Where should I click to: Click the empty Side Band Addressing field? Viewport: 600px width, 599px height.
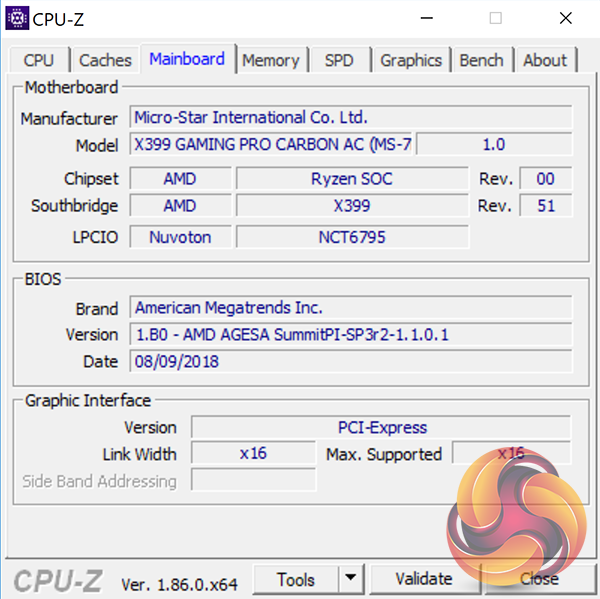pyautogui.click(x=253, y=480)
